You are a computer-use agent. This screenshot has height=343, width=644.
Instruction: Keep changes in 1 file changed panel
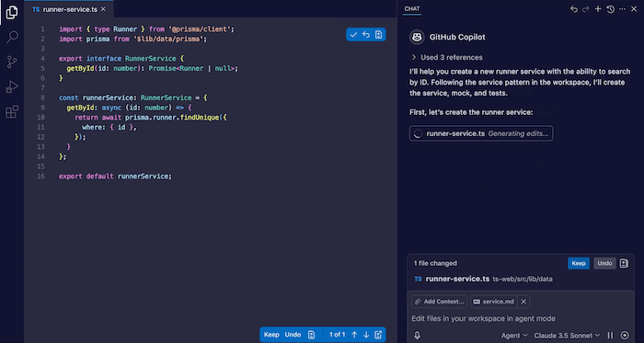tap(579, 263)
